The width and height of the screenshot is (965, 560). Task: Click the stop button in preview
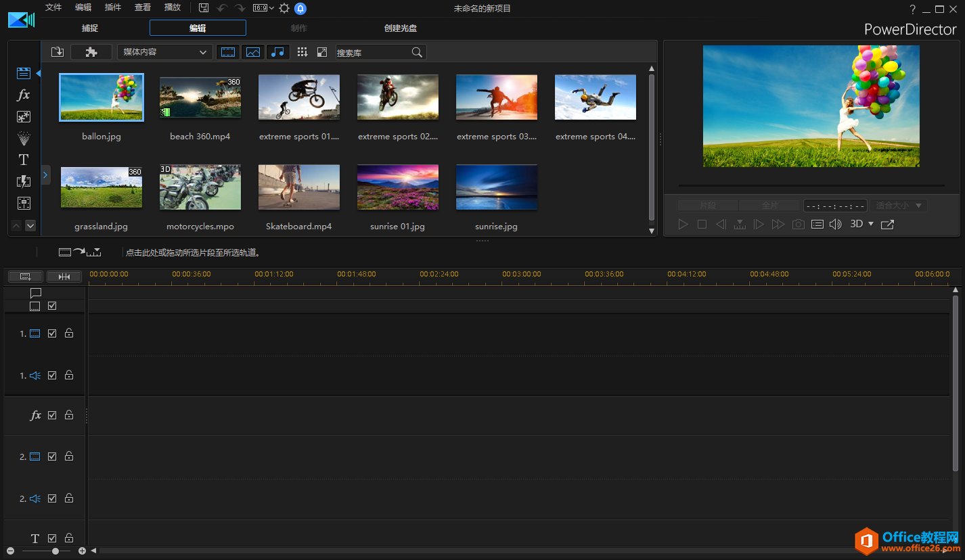click(x=702, y=224)
